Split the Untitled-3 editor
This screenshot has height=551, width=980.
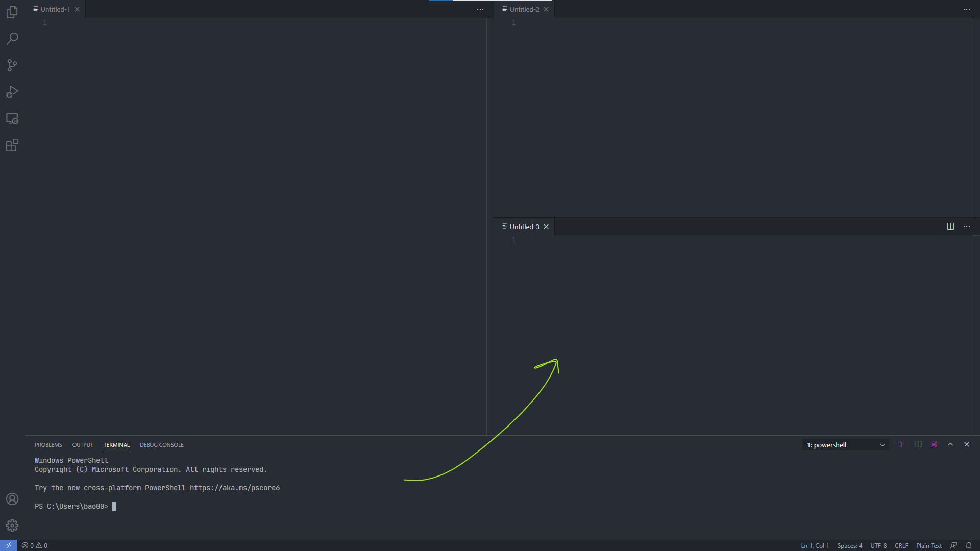coord(950,227)
